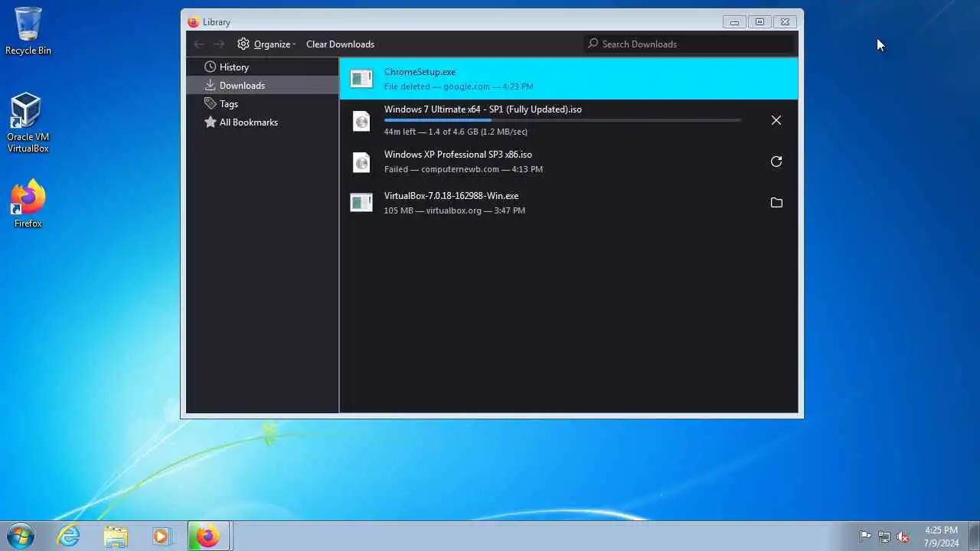980x551 pixels.
Task: Click '105 MB — virtualbox.org — 3:47 PM'
Action: [x=455, y=210]
